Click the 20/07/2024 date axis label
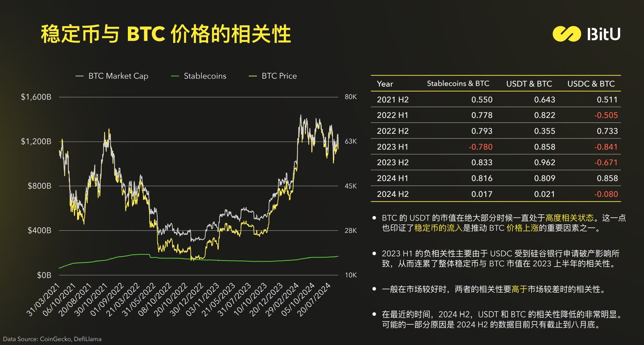The image size is (644, 345). pos(314,299)
